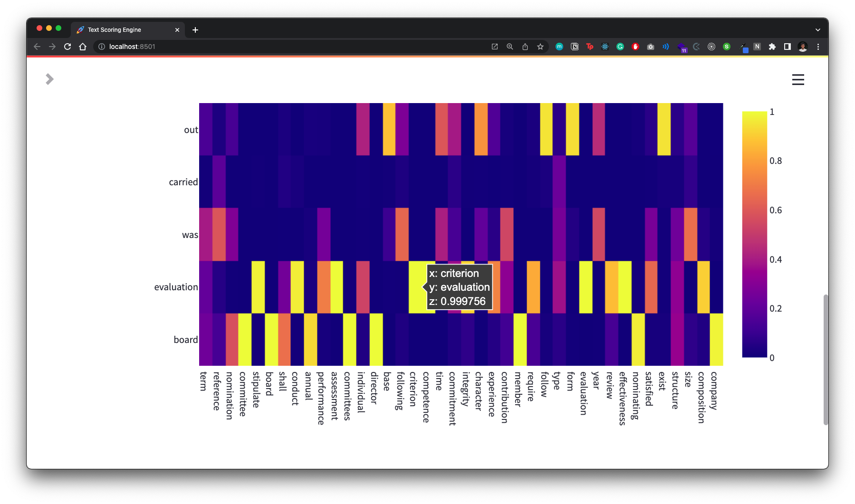Expand the sidebar with the chevron arrow

[x=49, y=79]
